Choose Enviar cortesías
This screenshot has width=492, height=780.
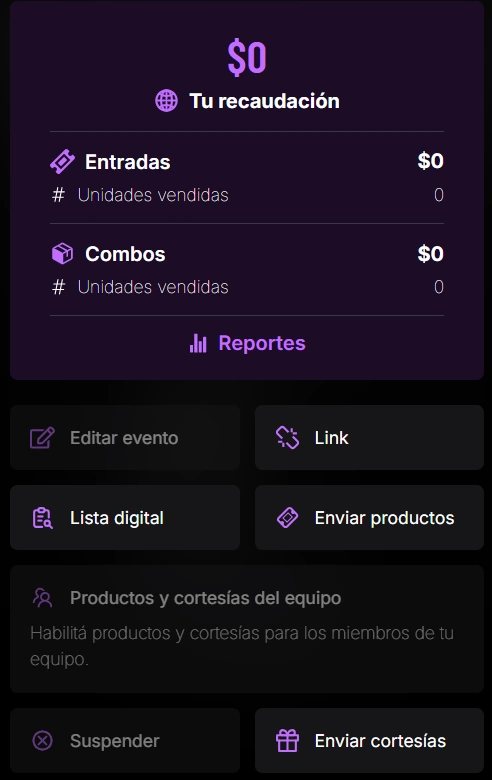pos(370,741)
